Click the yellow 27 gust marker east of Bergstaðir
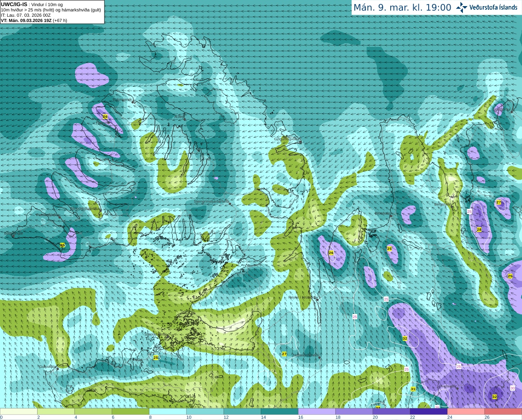 (499, 202)
